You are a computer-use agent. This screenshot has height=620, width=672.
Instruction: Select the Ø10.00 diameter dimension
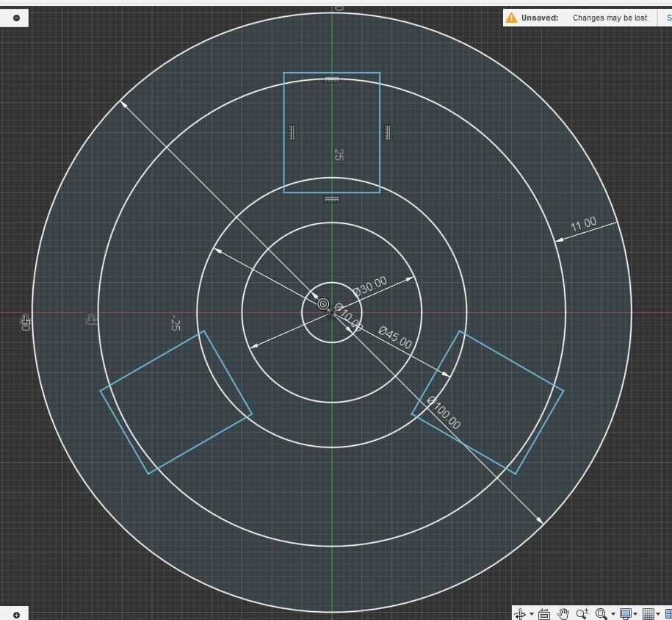pyautogui.click(x=348, y=317)
